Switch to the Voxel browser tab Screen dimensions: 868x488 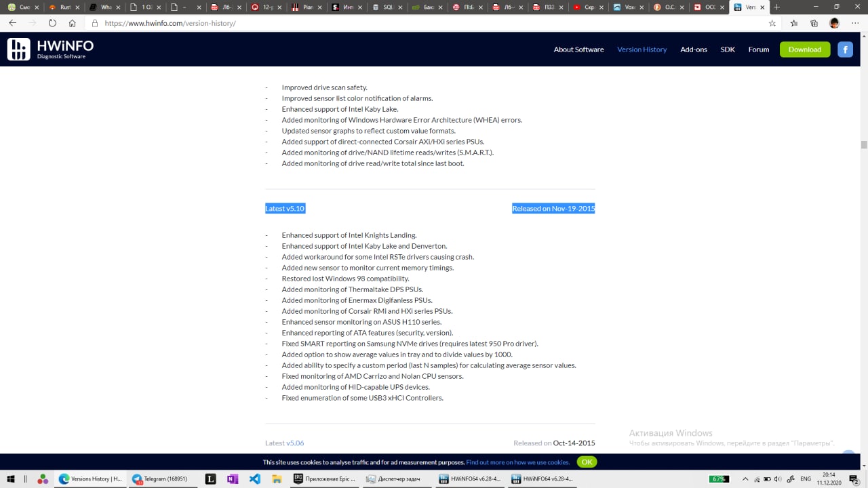click(629, 7)
